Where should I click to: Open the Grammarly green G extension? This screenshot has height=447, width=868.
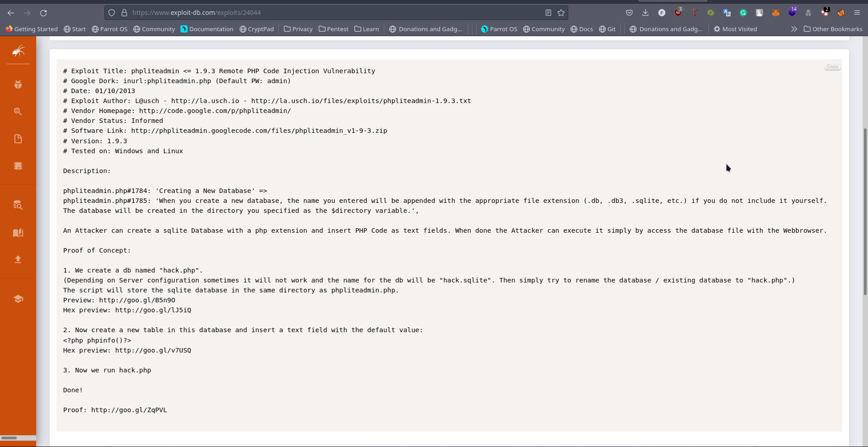click(743, 13)
